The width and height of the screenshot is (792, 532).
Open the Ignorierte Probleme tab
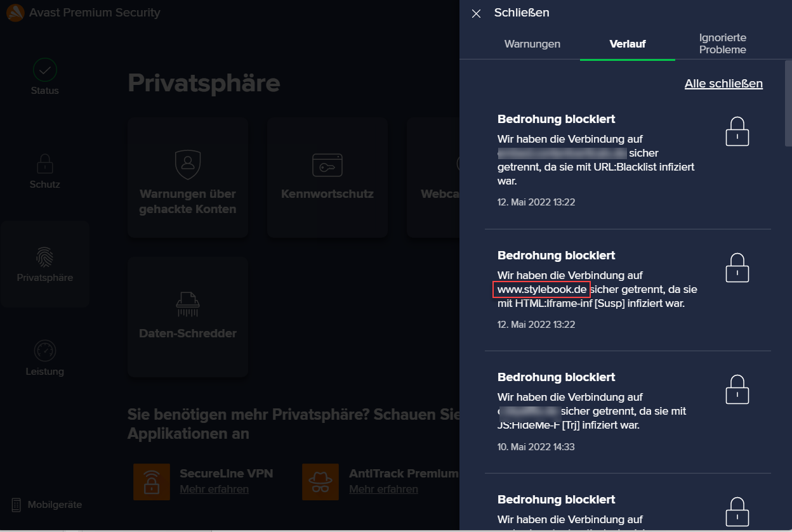point(722,44)
